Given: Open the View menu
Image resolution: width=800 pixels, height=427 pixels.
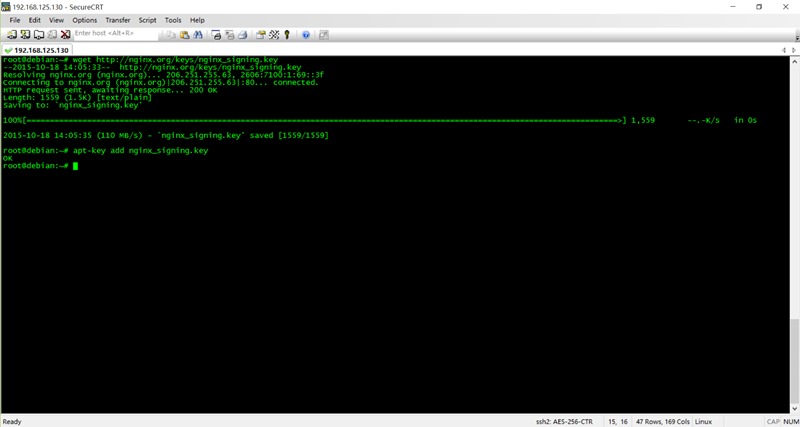Looking at the screenshot, I should click(x=56, y=20).
